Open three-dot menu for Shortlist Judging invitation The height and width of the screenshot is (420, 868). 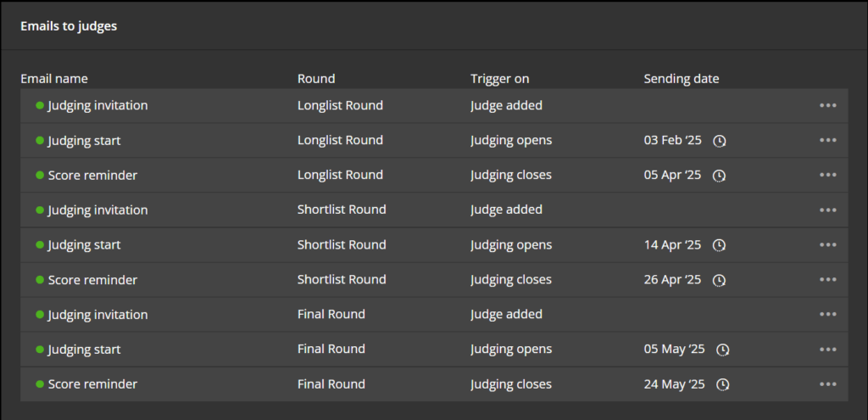point(827,210)
